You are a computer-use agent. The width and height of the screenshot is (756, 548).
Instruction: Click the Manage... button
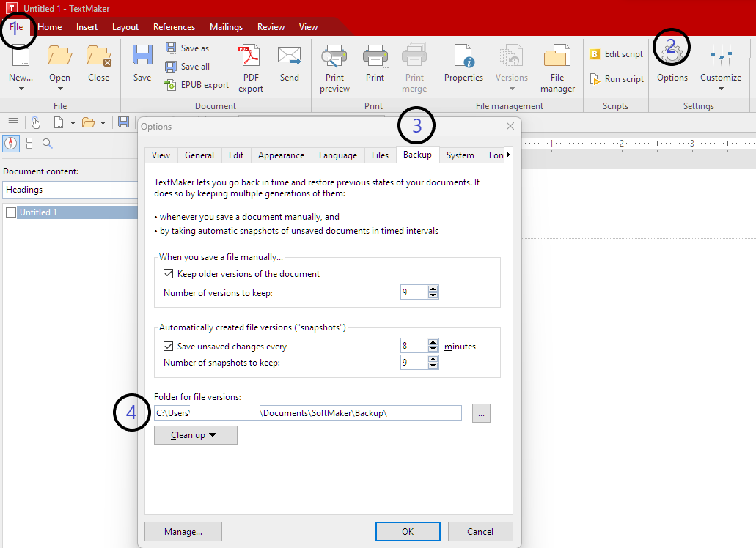[x=183, y=532]
